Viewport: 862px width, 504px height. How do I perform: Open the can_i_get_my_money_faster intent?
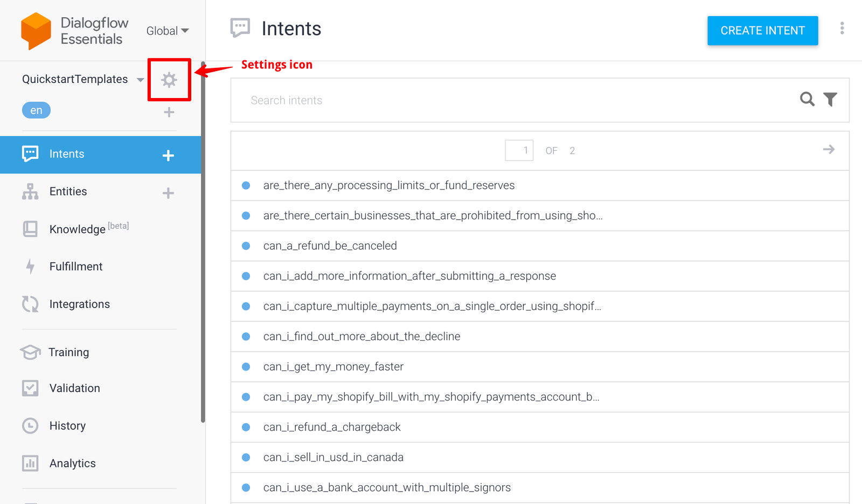(333, 367)
